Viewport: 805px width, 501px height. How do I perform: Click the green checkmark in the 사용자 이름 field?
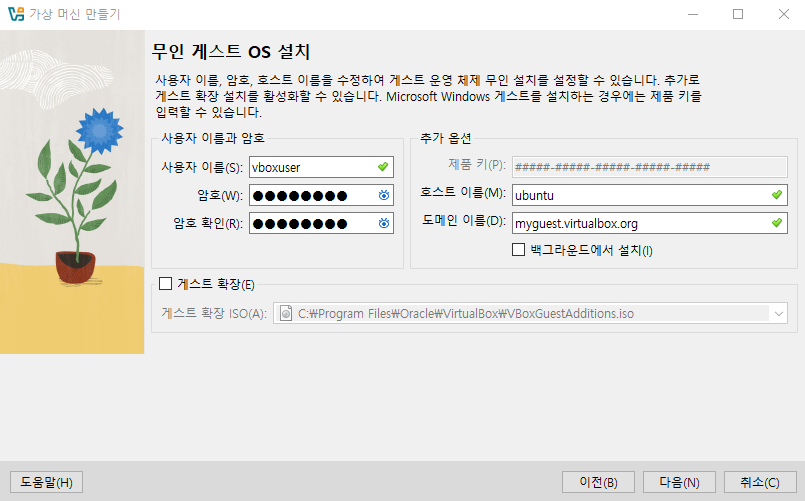[x=382, y=167]
